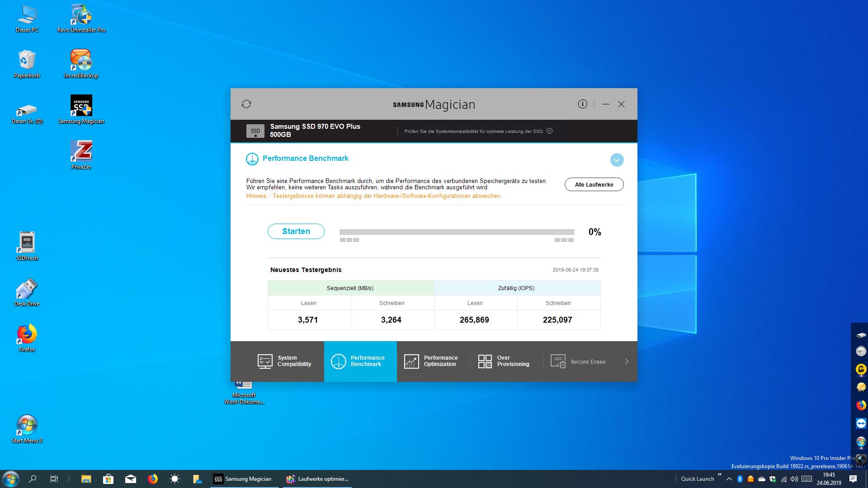This screenshot has height=488, width=868.
Task: Open Samsung Magician desktop shortcut
Action: pos(81,109)
